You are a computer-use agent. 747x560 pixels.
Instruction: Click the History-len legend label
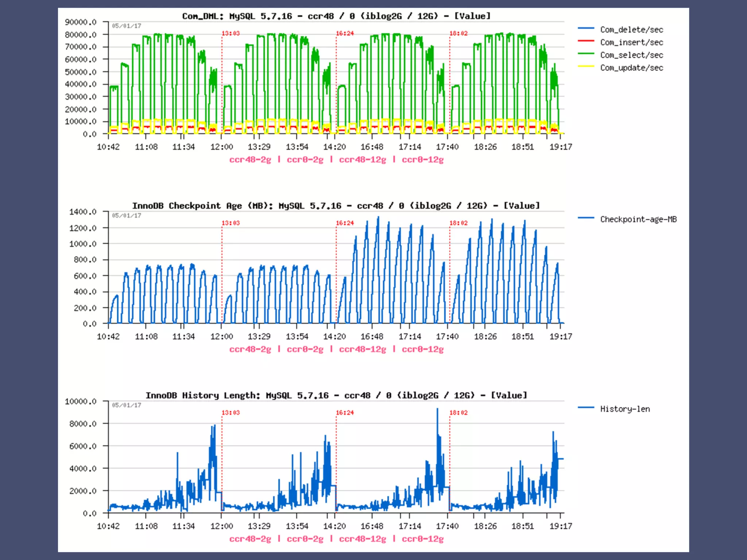[x=625, y=409]
